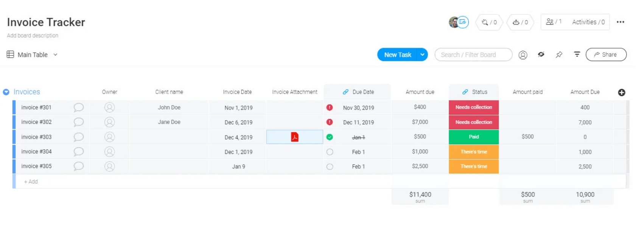644x226 pixels.
Task: Open the Activities log
Action: 588,22
